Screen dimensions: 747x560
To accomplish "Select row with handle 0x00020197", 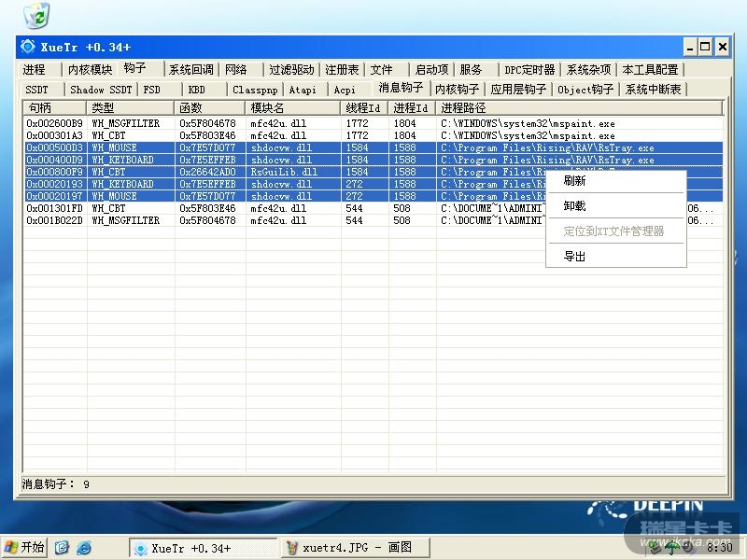I will (373, 196).
